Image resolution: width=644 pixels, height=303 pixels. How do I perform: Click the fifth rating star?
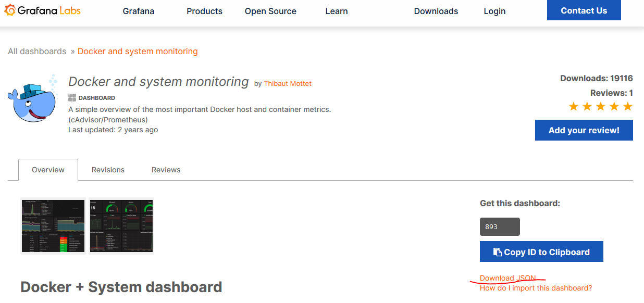pyautogui.click(x=628, y=107)
